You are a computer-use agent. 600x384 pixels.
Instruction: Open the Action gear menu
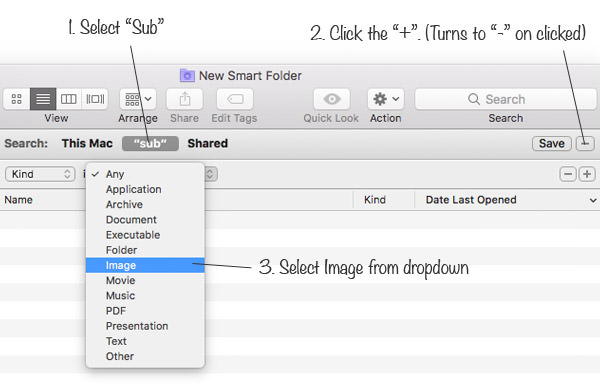pos(385,99)
